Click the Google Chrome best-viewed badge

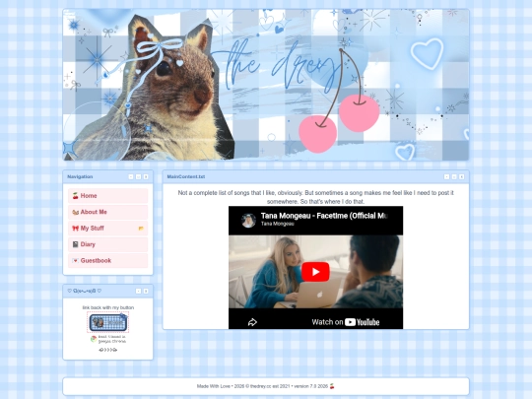tap(108, 339)
